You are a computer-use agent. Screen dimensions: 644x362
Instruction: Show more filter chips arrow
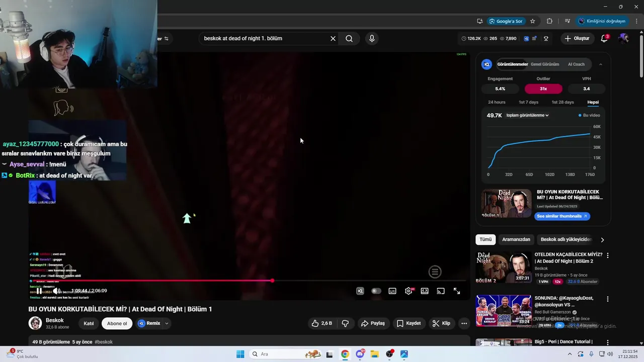(x=602, y=240)
